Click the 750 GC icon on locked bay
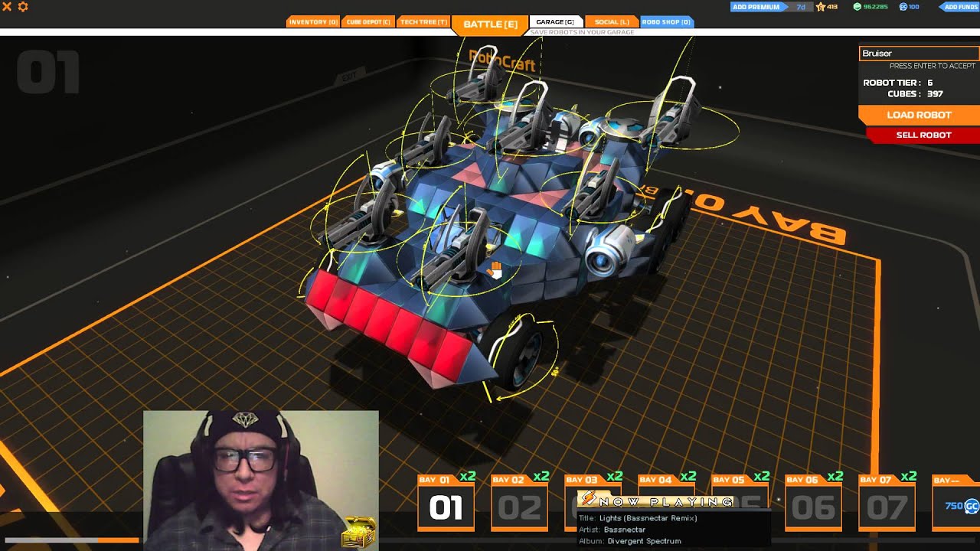980x551 pixels. tap(971, 506)
